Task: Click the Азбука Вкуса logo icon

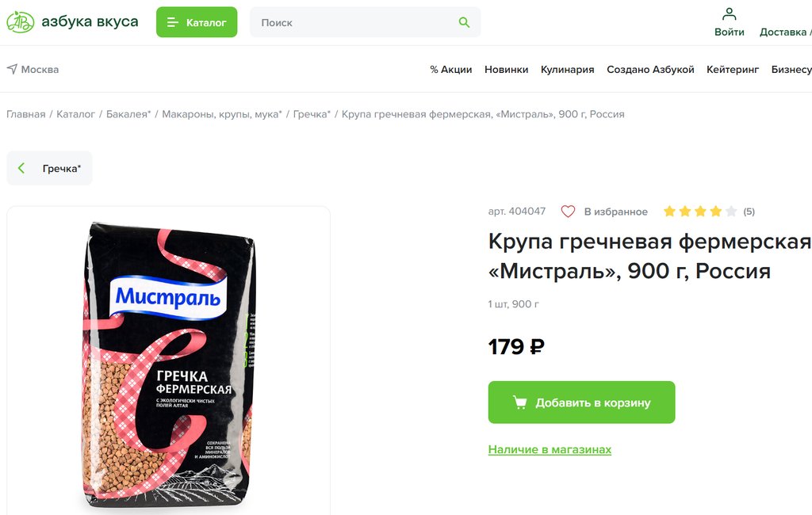Action: 20,22
